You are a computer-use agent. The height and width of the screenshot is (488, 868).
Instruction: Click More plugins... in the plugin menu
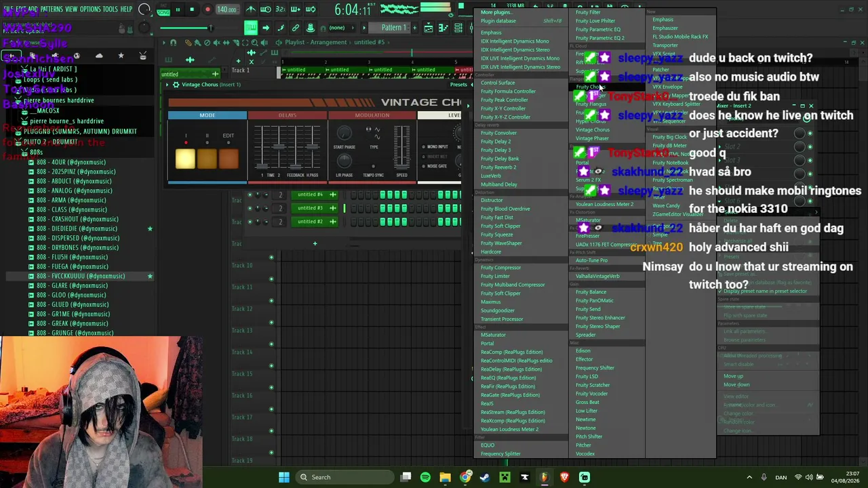496,12
